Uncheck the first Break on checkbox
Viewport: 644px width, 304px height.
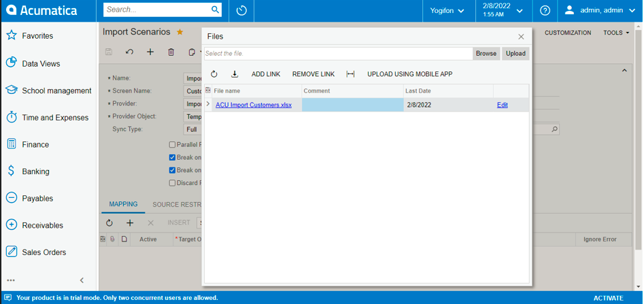point(173,157)
